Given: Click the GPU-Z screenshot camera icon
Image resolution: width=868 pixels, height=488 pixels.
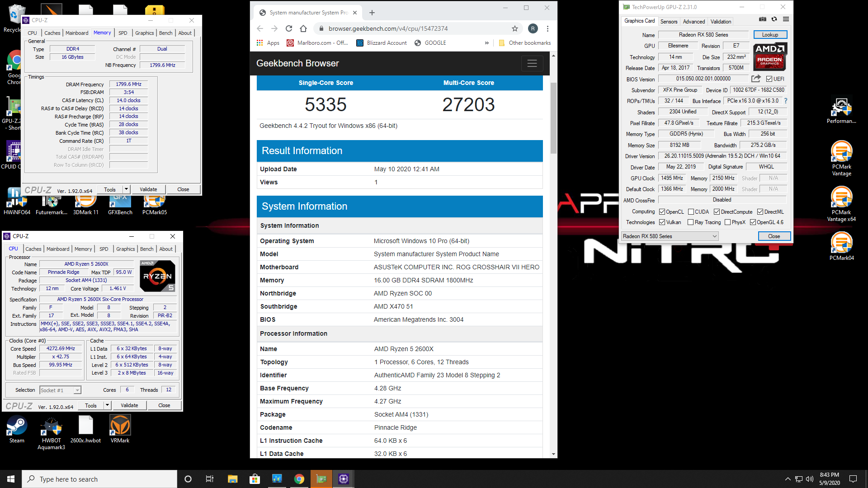Looking at the screenshot, I should 763,19.
